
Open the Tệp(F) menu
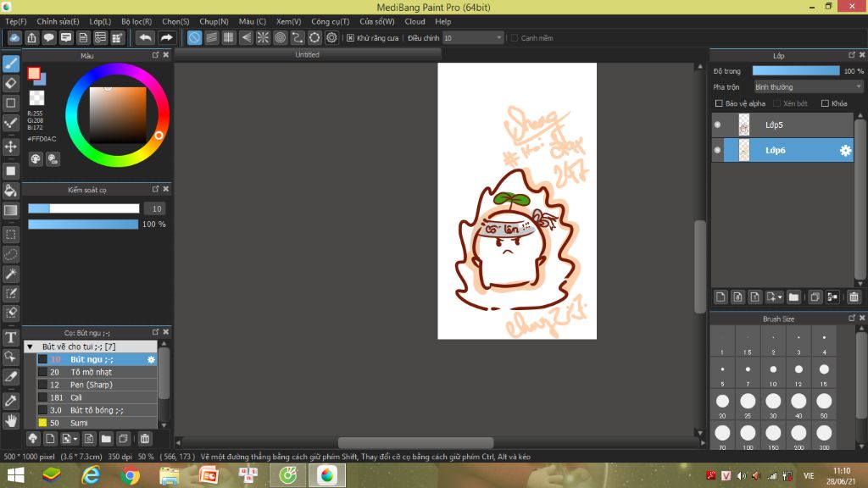click(15, 21)
